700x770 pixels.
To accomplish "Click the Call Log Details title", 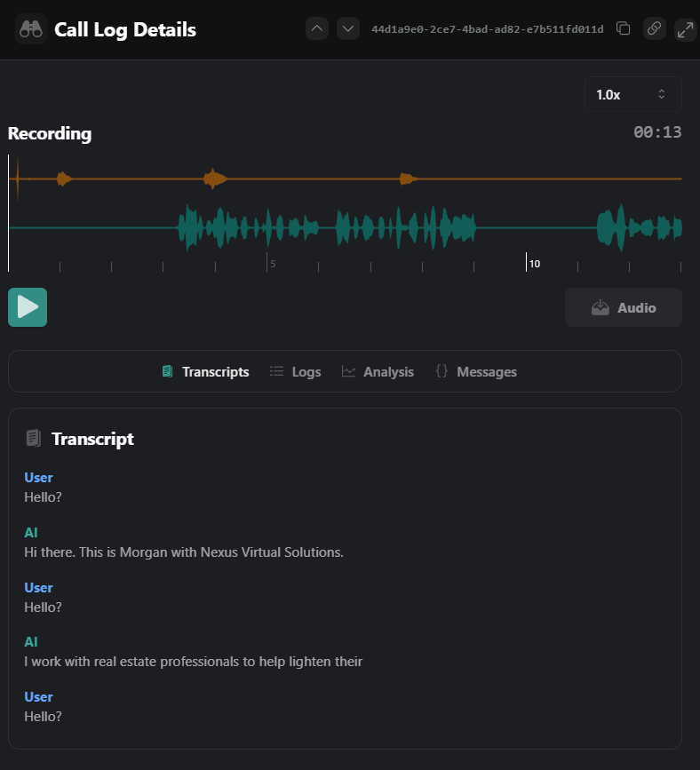I will point(125,30).
